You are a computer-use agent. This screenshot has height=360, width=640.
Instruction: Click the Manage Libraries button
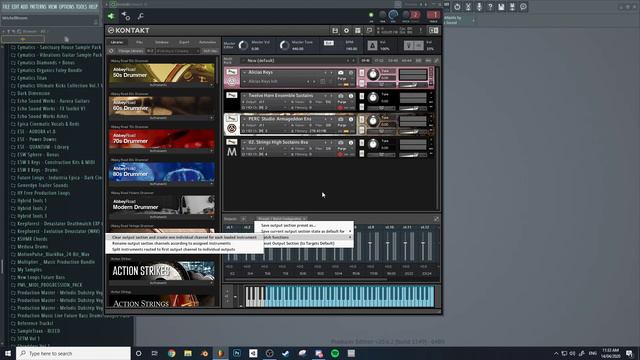pos(131,51)
